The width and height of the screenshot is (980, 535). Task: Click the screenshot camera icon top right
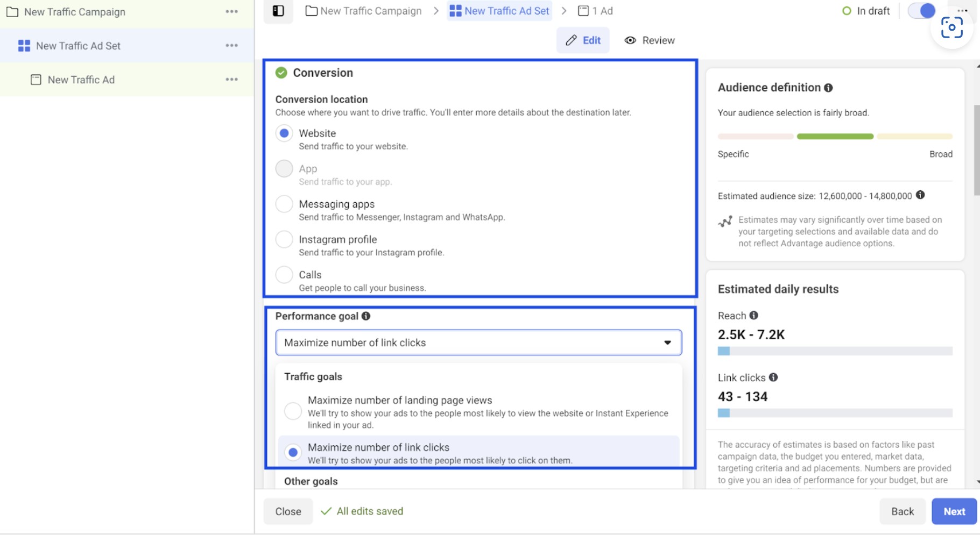951,27
